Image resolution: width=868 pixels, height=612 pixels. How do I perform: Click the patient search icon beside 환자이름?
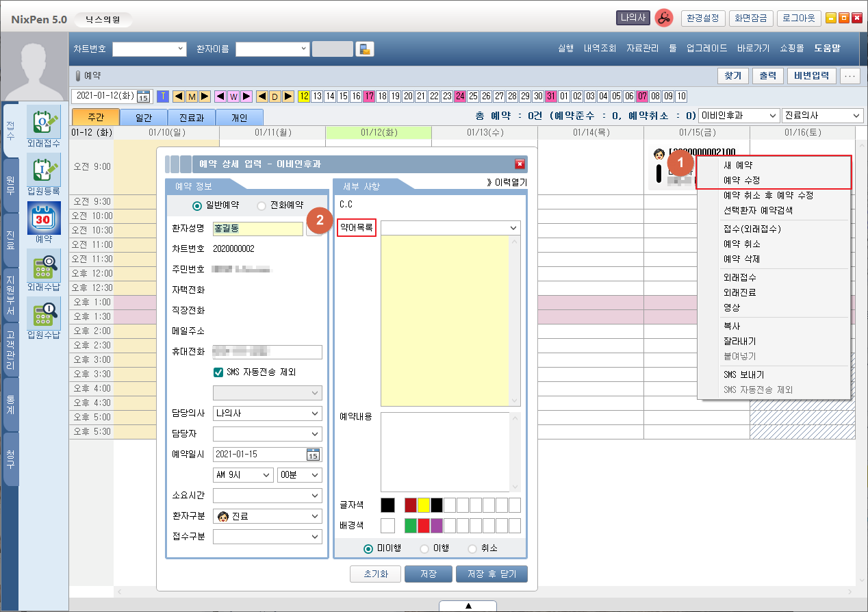click(x=365, y=49)
